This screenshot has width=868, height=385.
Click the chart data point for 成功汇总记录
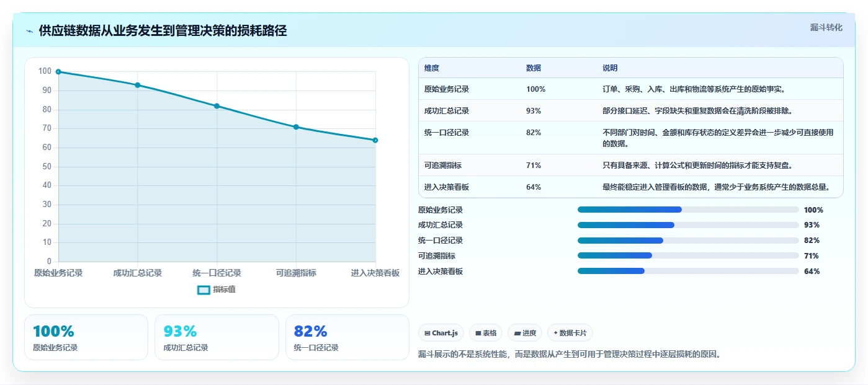(x=138, y=85)
